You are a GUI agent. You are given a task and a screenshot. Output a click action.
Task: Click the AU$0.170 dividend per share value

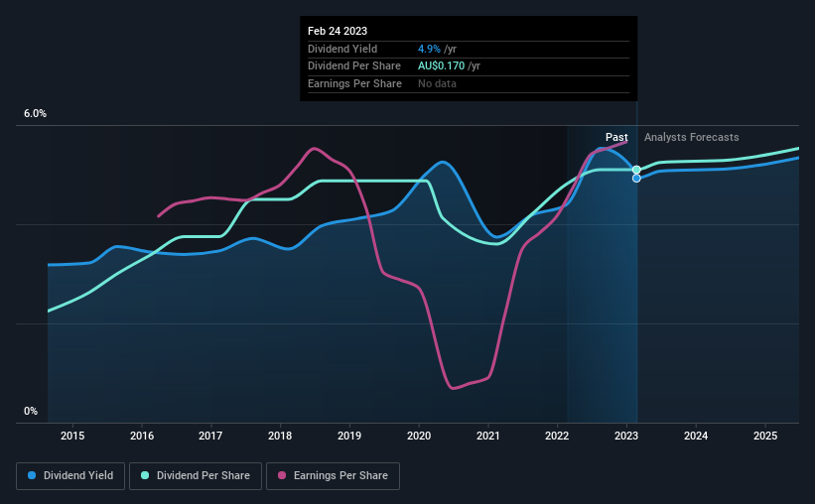[x=442, y=66]
